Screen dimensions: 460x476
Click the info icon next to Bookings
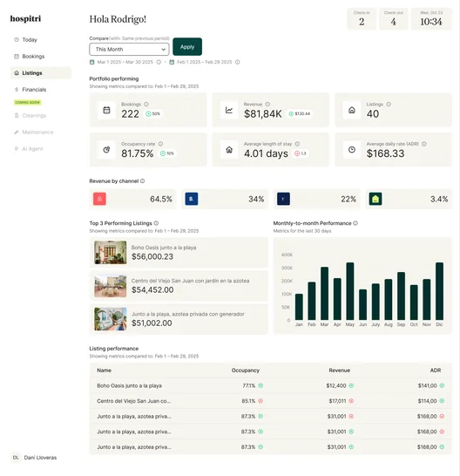[146, 104]
